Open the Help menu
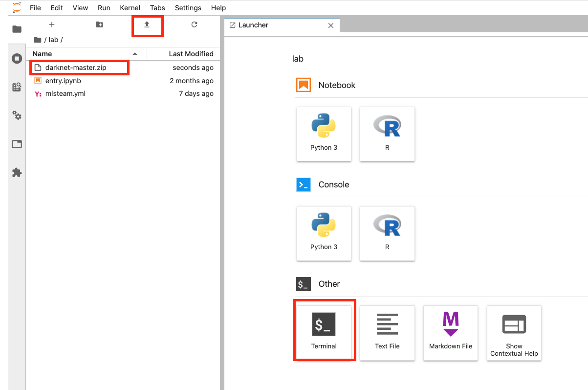The height and width of the screenshot is (390, 588). click(218, 8)
